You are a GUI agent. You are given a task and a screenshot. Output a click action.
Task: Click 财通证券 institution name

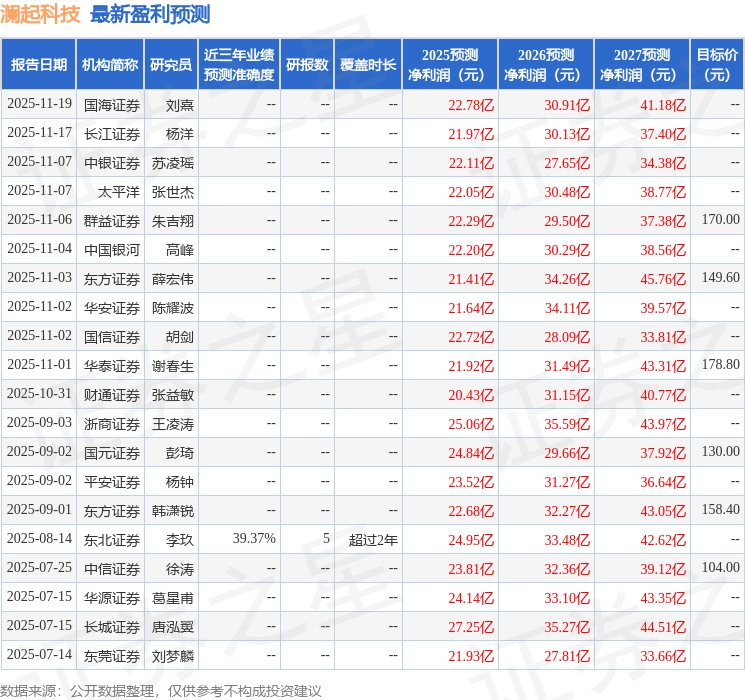pyautogui.click(x=112, y=395)
